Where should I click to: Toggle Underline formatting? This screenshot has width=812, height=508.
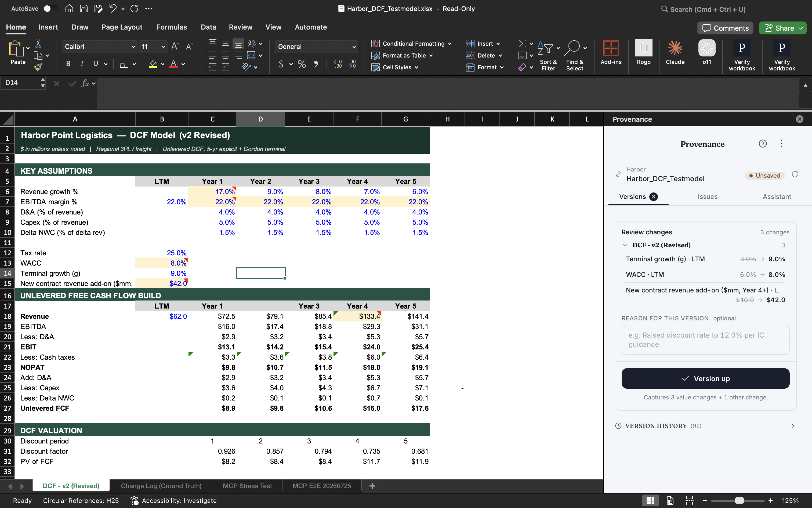click(96, 64)
